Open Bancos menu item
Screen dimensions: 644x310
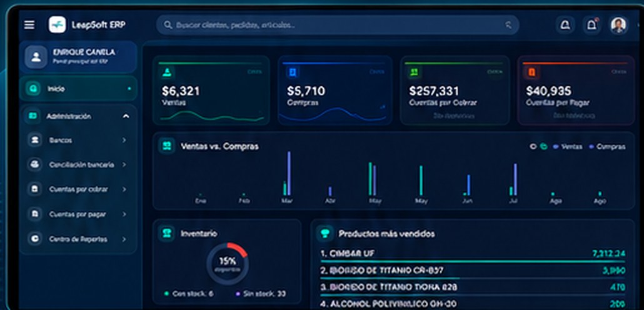tap(78, 141)
